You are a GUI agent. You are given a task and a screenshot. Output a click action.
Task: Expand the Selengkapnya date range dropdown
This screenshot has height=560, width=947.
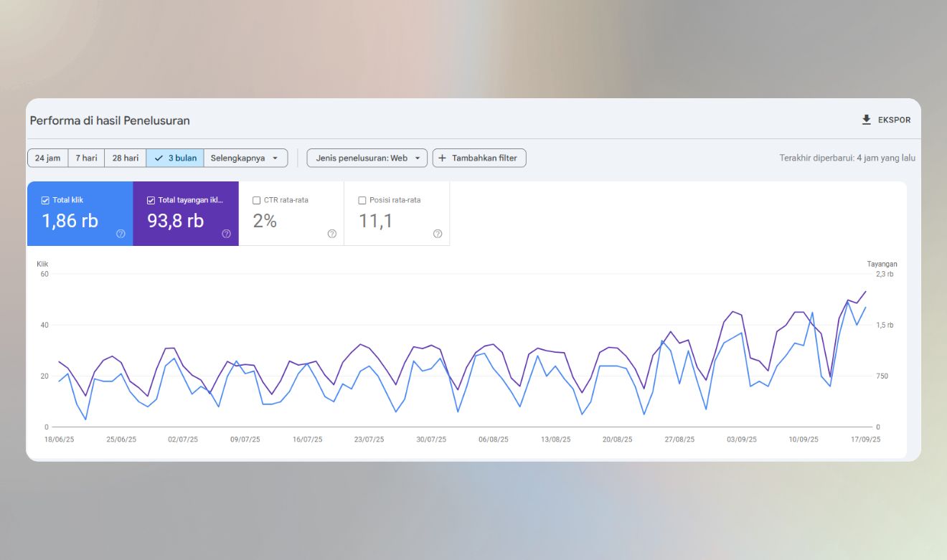[245, 158]
